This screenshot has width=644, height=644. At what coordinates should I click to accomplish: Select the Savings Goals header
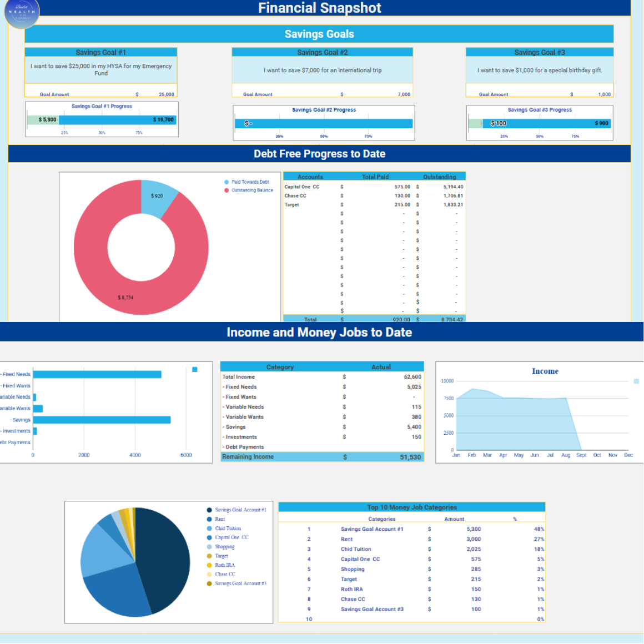(319, 34)
